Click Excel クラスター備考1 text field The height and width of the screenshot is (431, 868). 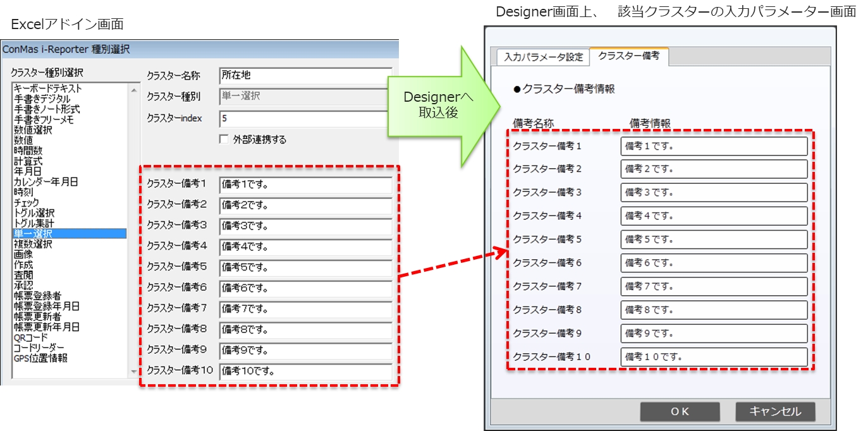point(305,185)
